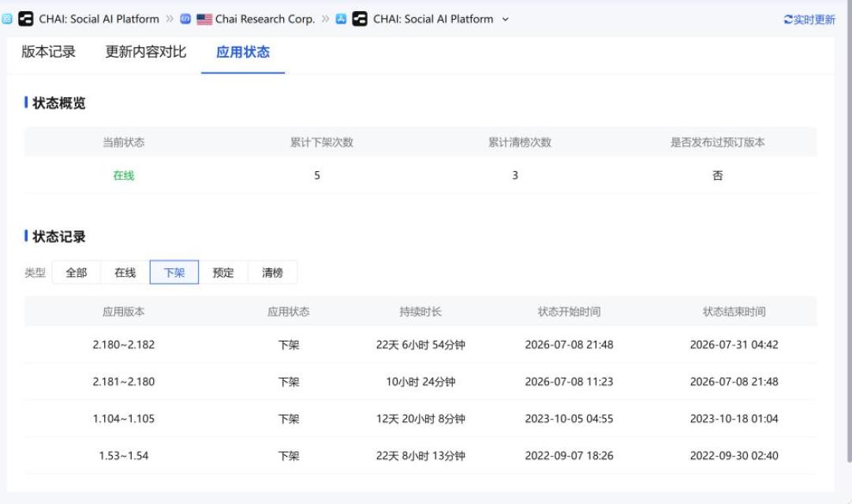
Task: Click version cell 1.104~1.105
Action: pyautogui.click(x=123, y=419)
